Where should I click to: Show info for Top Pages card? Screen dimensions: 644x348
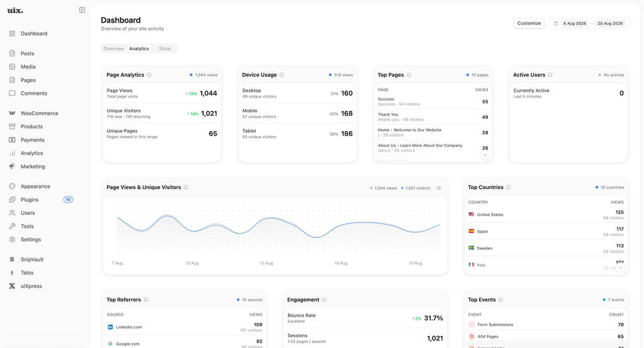click(x=409, y=75)
